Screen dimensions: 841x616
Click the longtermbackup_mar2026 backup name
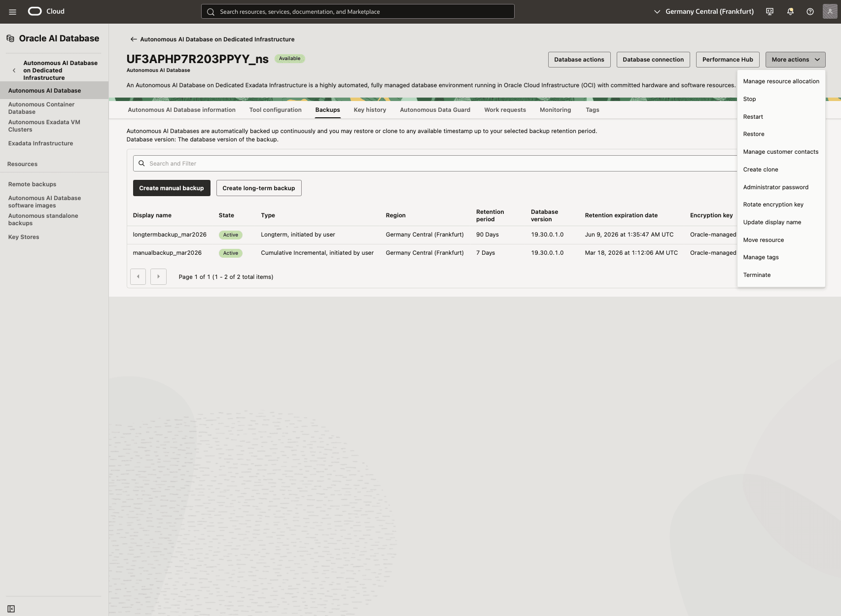(x=170, y=235)
